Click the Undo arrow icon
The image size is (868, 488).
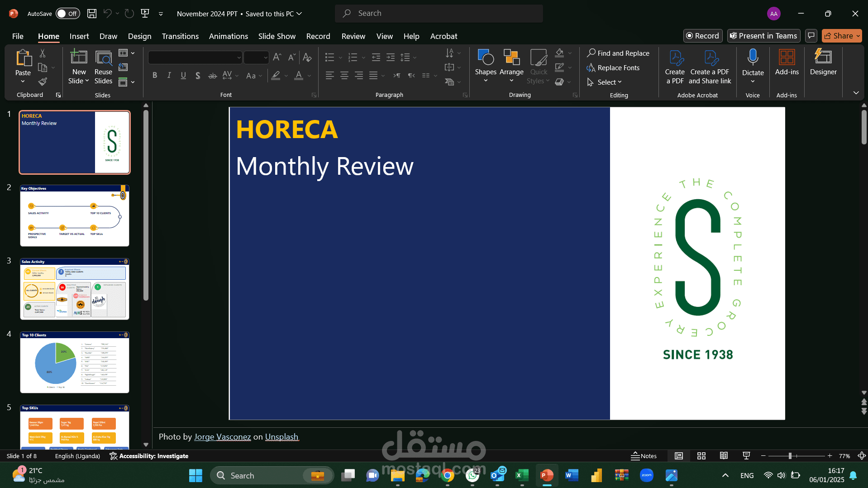point(107,14)
